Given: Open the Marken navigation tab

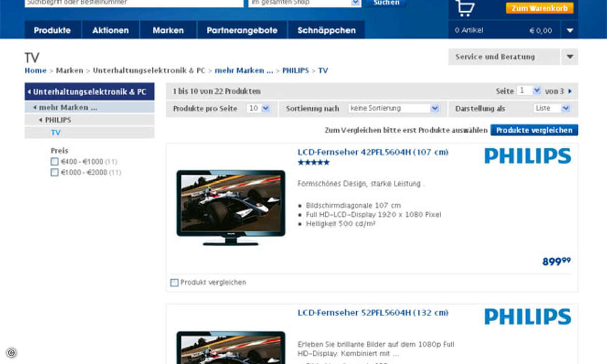Looking at the screenshot, I should [168, 30].
